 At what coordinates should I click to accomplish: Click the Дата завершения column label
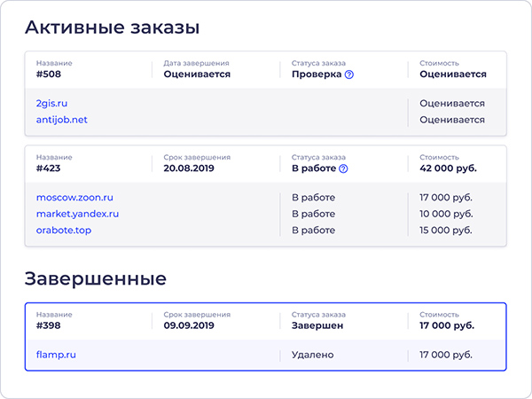click(196, 63)
